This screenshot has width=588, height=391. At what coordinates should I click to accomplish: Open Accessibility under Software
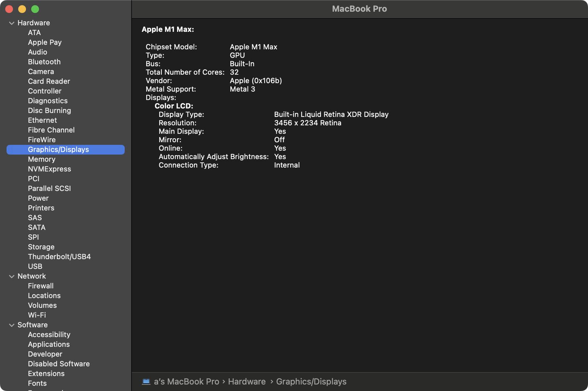tap(49, 335)
